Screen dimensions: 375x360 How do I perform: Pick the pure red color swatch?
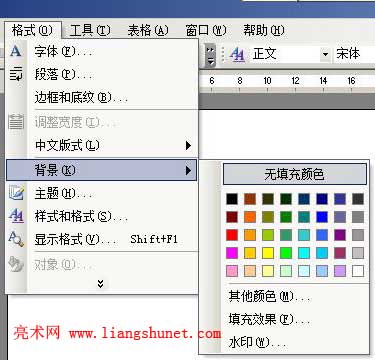click(232, 235)
